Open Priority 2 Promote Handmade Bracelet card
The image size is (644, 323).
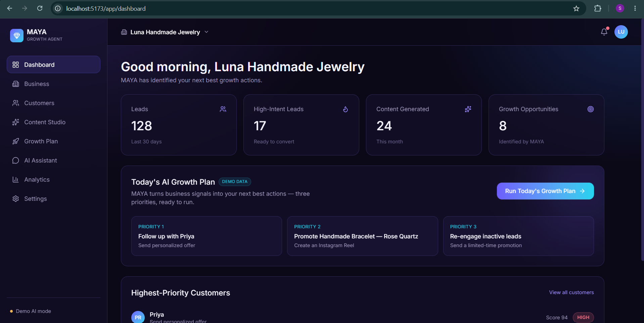point(363,236)
